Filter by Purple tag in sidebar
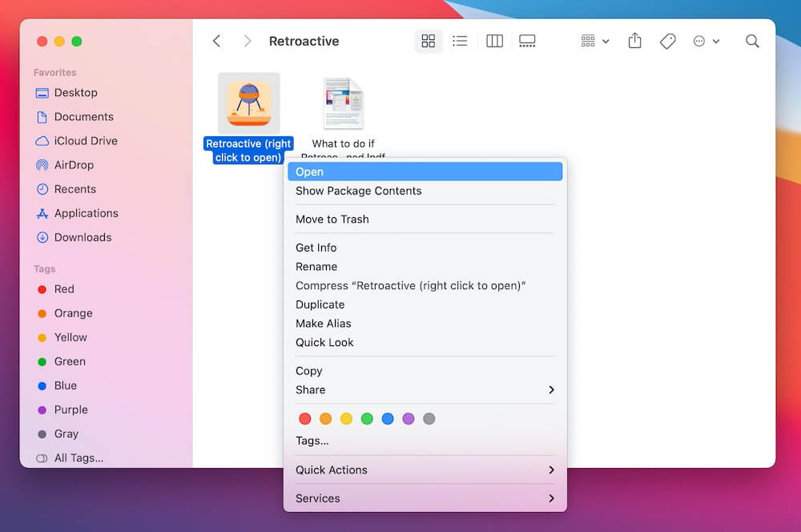The height and width of the screenshot is (532, 801). 62,409
